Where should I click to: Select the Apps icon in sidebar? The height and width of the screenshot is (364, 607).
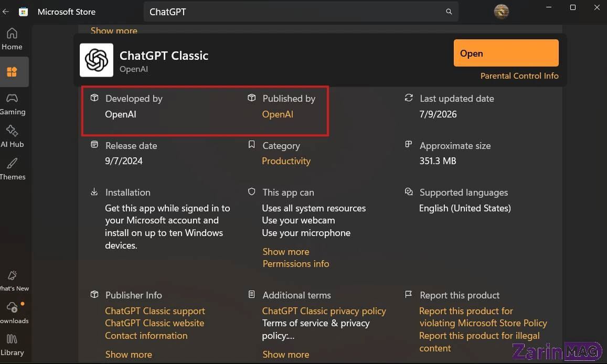(x=12, y=72)
